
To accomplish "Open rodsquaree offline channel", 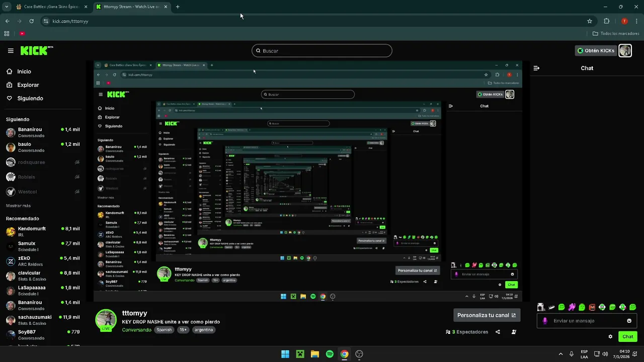I will click(x=42, y=162).
